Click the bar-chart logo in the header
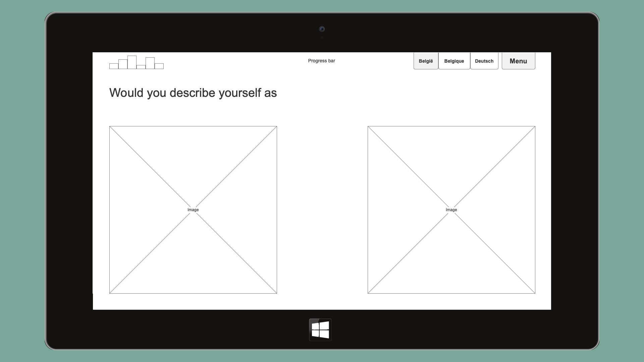Screen dimensions: 644x362 pos(137,63)
